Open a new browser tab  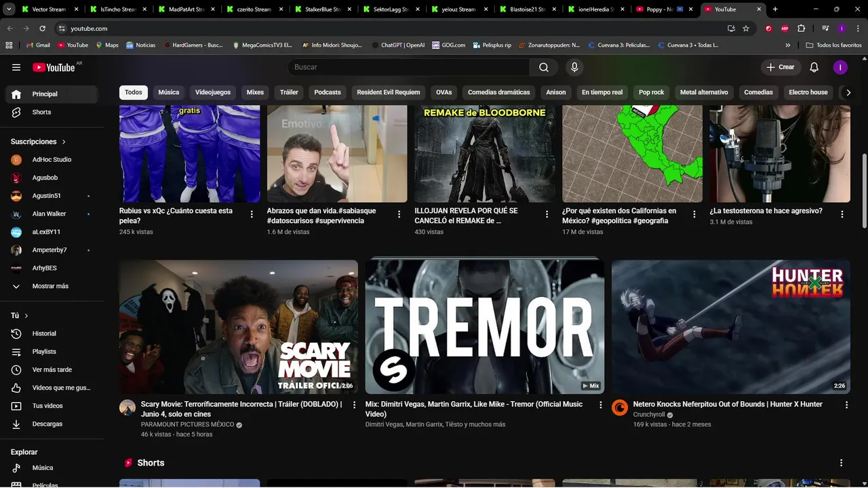[x=775, y=9]
